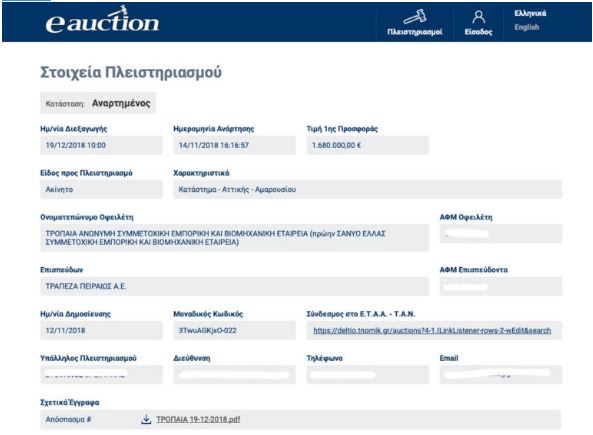Image resolution: width=593 pixels, height=435 pixels.
Task: Click the Ονοματεπώνυμο Οφειλέτη field
Action: click(x=234, y=238)
